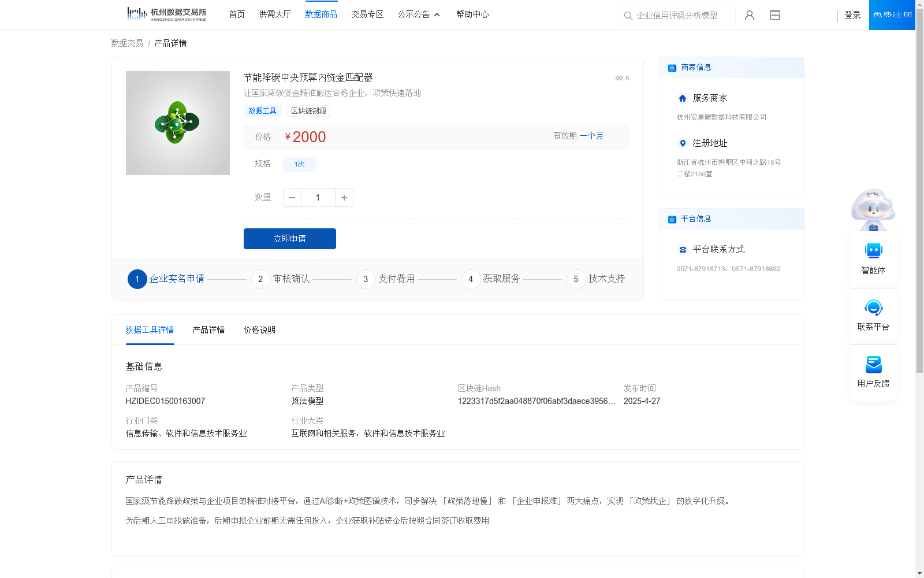Click the 注册地址 location pin icon
This screenshot has width=924, height=578.
[x=683, y=143]
